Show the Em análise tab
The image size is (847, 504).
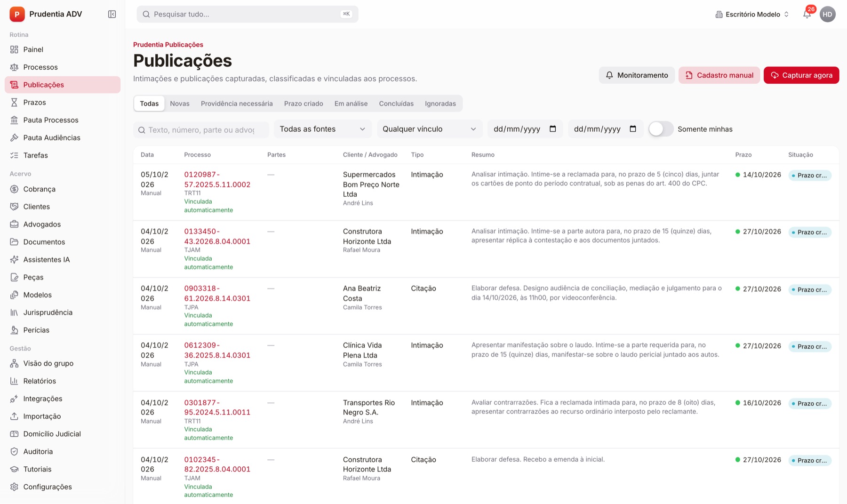click(351, 104)
